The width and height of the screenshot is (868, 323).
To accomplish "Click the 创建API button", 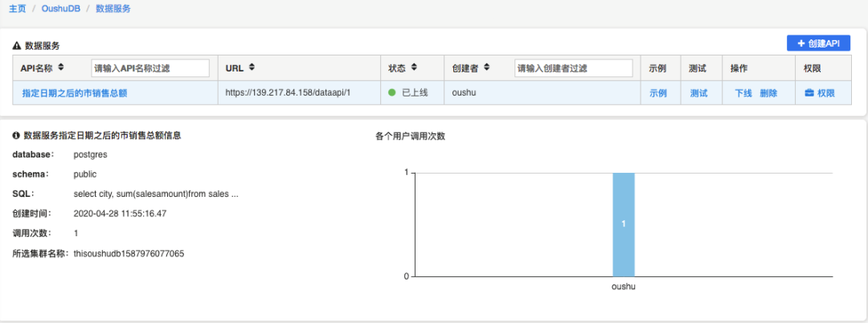I will [818, 43].
